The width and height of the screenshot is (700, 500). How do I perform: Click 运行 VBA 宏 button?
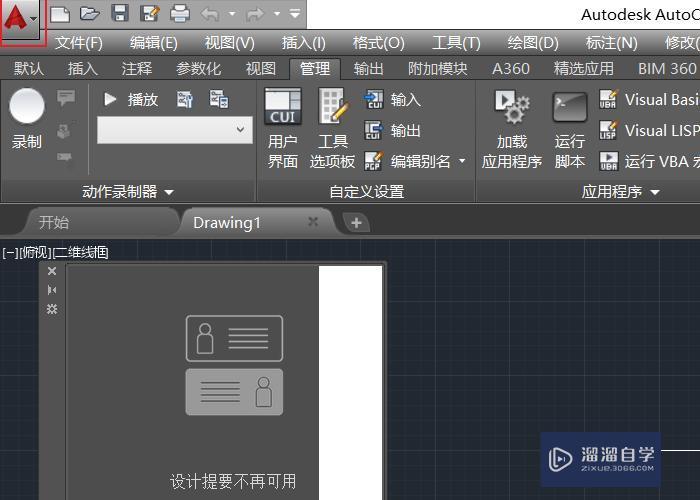(649, 161)
